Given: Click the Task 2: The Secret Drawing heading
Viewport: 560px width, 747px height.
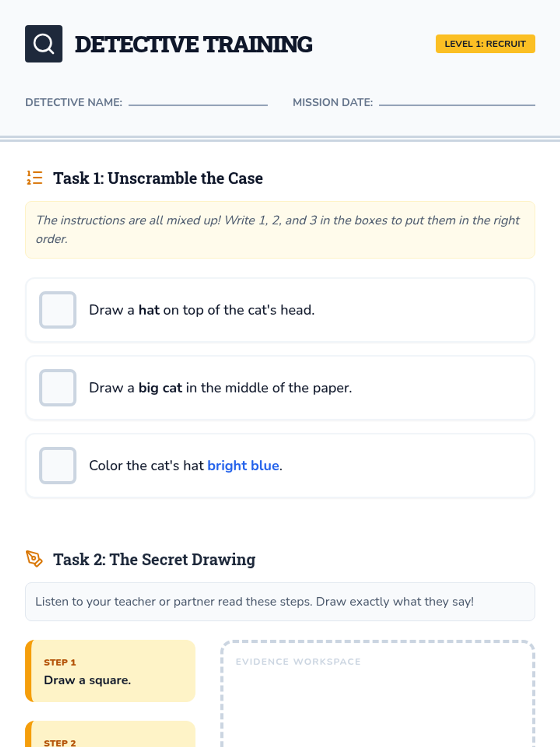Looking at the screenshot, I should (154, 559).
